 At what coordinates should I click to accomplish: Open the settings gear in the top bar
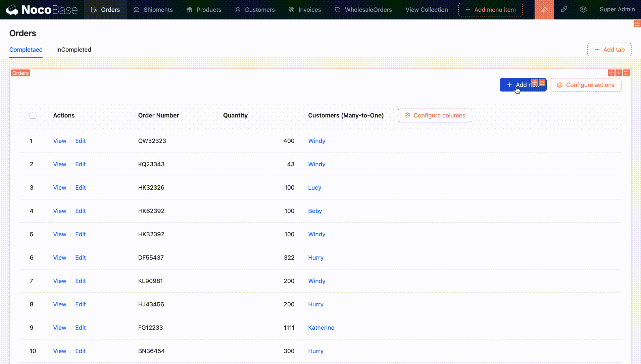(583, 10)
